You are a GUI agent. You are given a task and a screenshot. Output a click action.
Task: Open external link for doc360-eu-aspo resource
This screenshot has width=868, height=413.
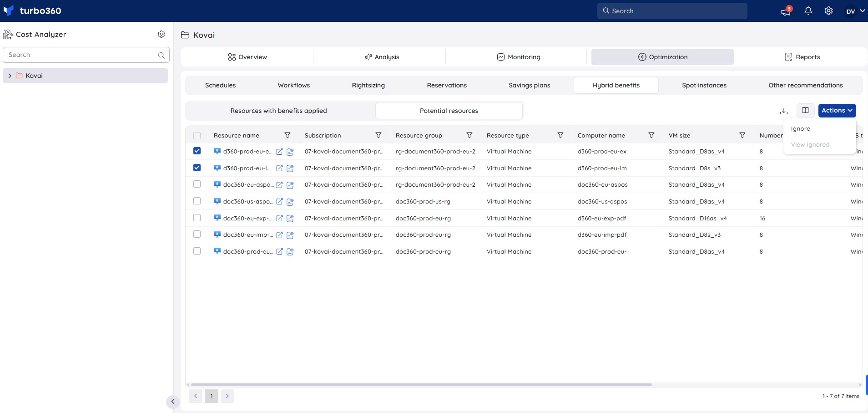coord(279,185)
